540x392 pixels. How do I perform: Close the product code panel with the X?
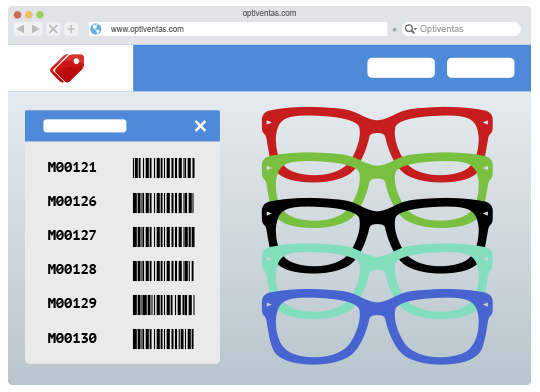[200, 126]
